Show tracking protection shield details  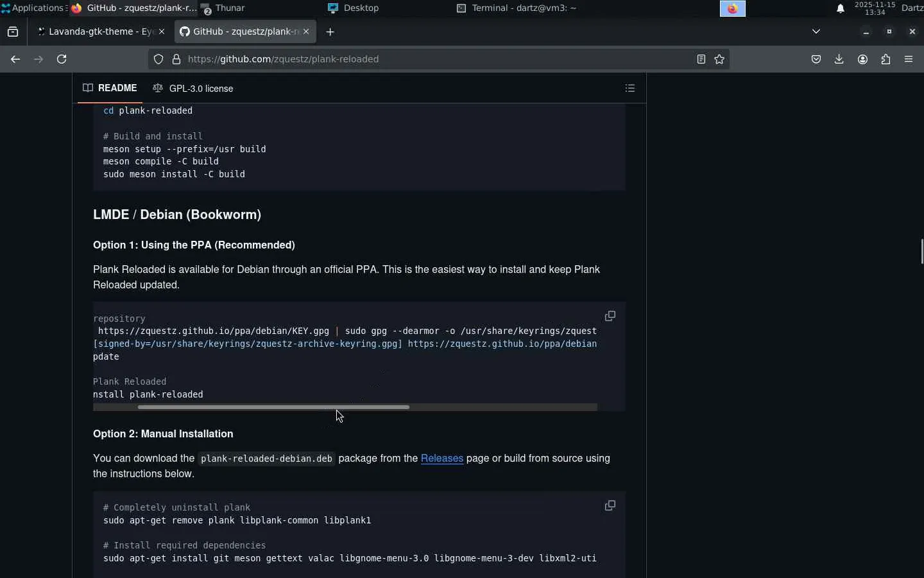(158, 59)
